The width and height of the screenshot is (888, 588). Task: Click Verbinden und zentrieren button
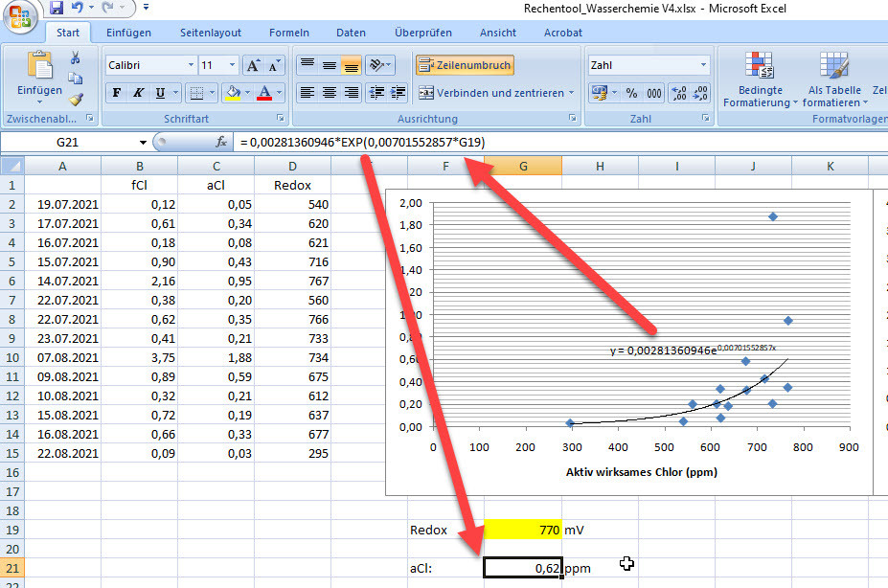click(491, 94)
